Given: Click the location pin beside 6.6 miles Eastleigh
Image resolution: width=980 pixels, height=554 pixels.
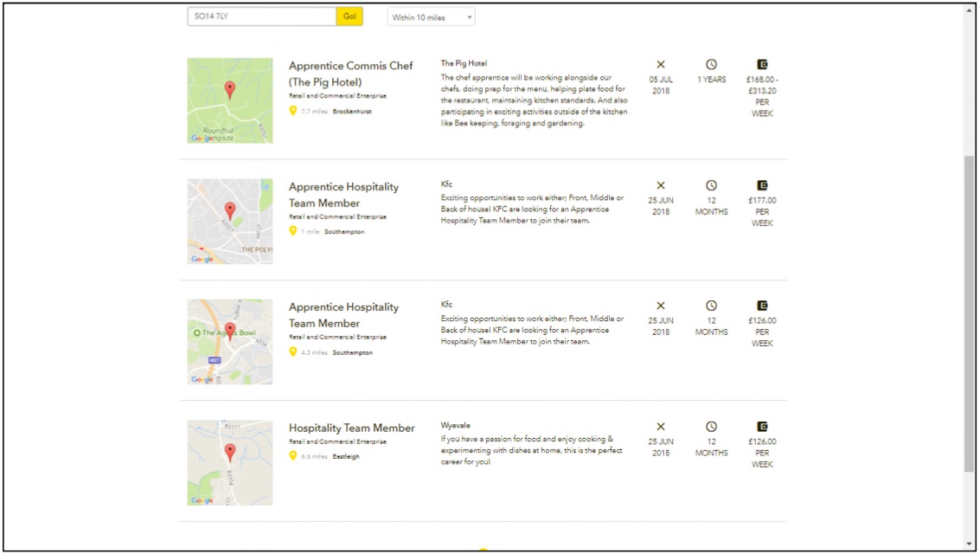Looking at the screenshot, I should tap(292, 456).
